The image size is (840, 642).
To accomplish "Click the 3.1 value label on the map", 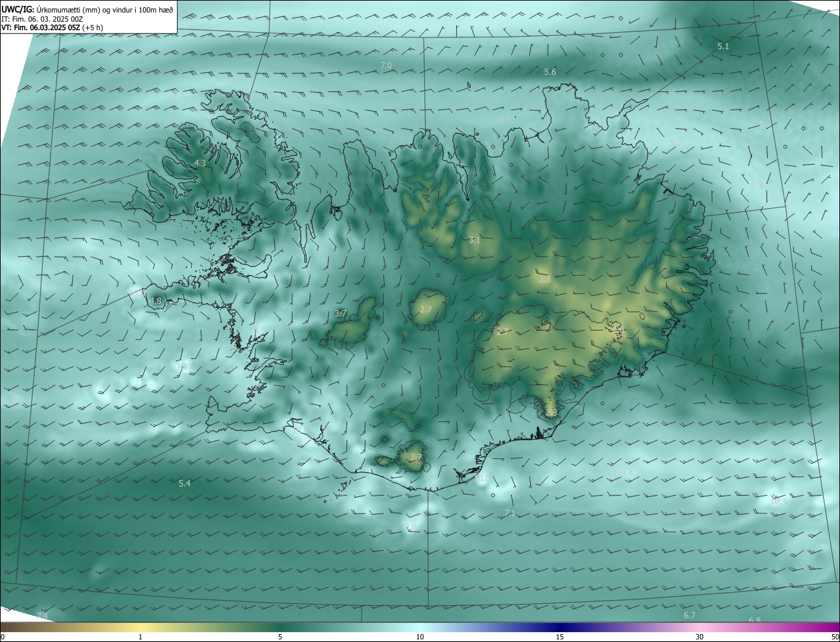I will [474, 240].
